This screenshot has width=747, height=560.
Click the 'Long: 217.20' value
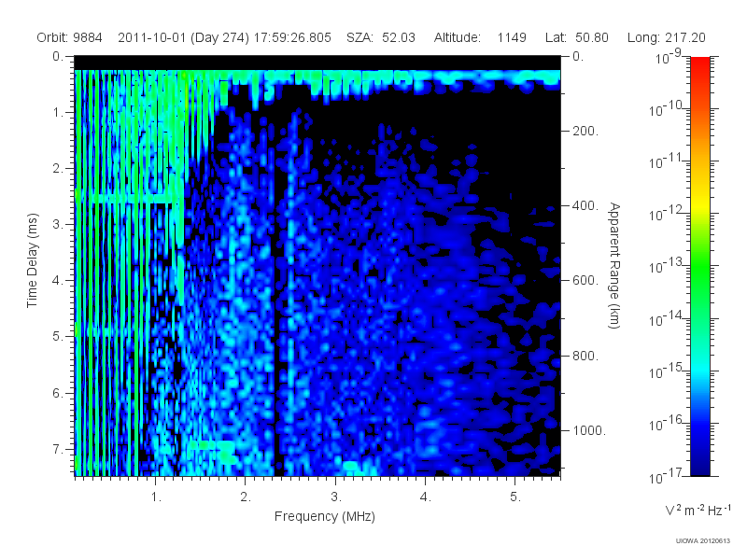tap(666, 37)
